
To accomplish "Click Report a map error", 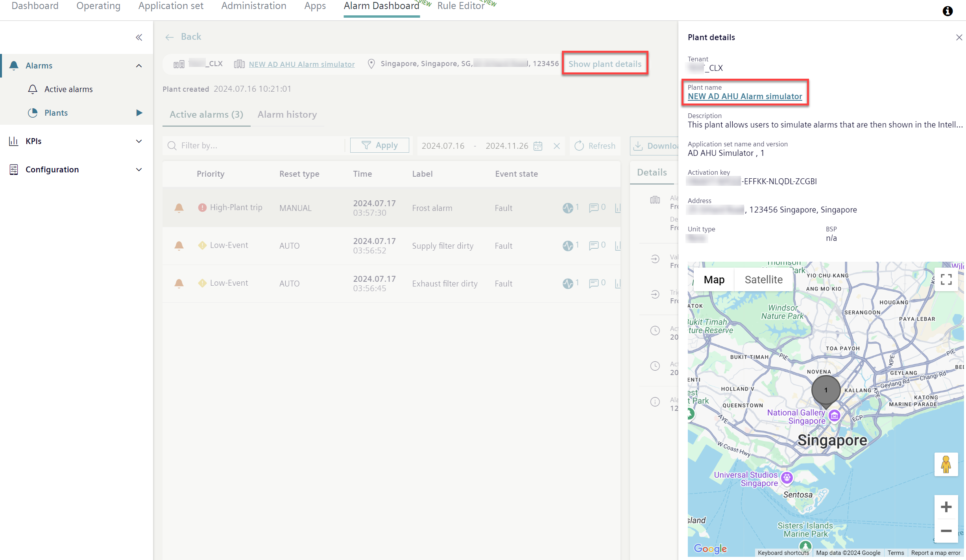I will [x=936, y=553].
